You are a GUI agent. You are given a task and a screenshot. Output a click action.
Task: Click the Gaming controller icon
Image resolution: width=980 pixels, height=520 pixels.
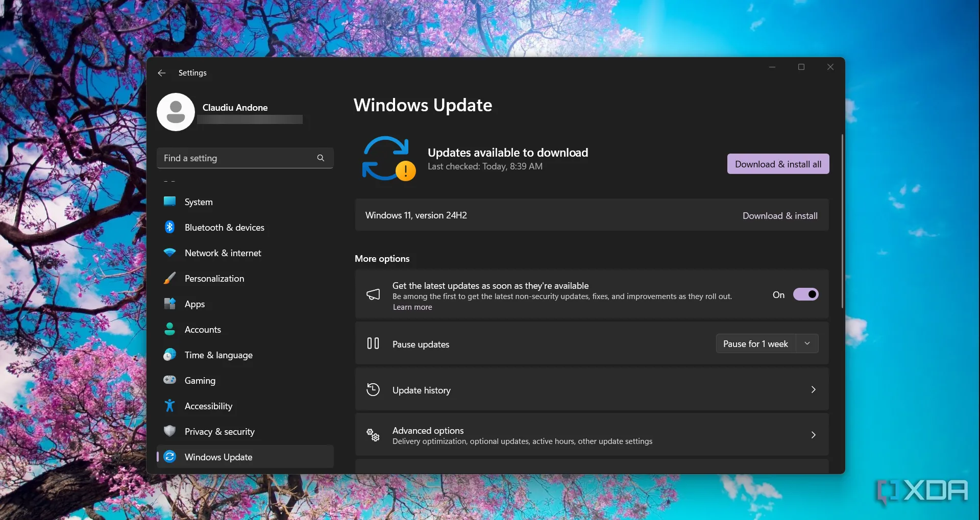(x=170, y=380)
